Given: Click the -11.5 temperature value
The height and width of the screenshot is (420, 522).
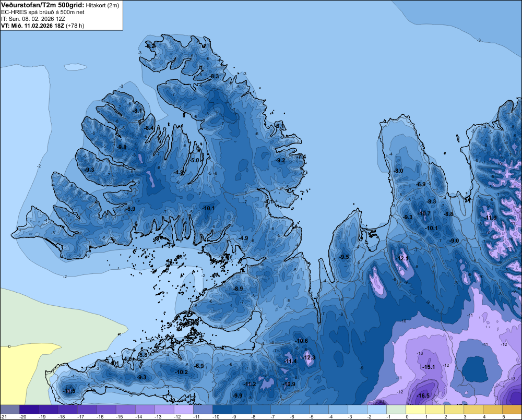Looking at the screenshot, I should [x=69, y=391].
